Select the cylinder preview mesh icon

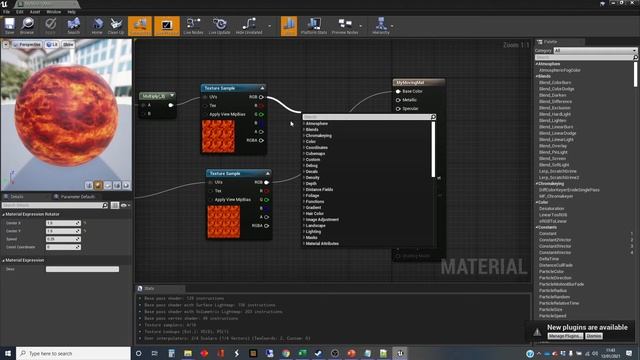coord(89,185)
